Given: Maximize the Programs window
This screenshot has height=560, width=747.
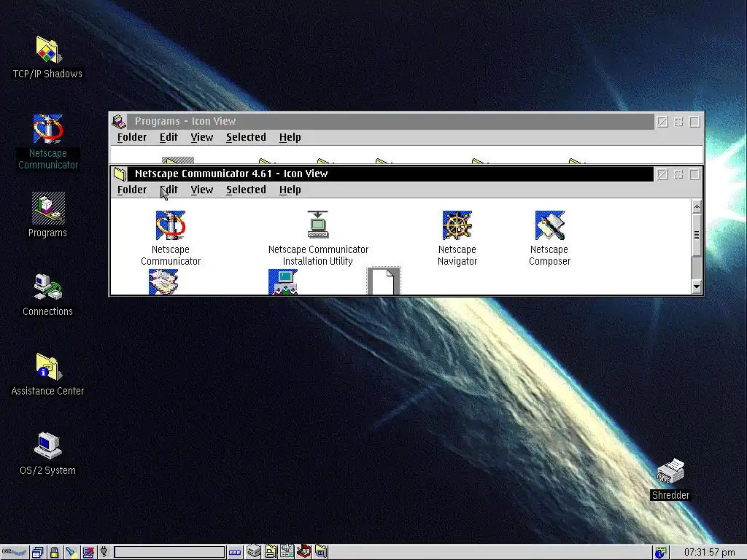Looking at the screenshot, I should (694, 122).
